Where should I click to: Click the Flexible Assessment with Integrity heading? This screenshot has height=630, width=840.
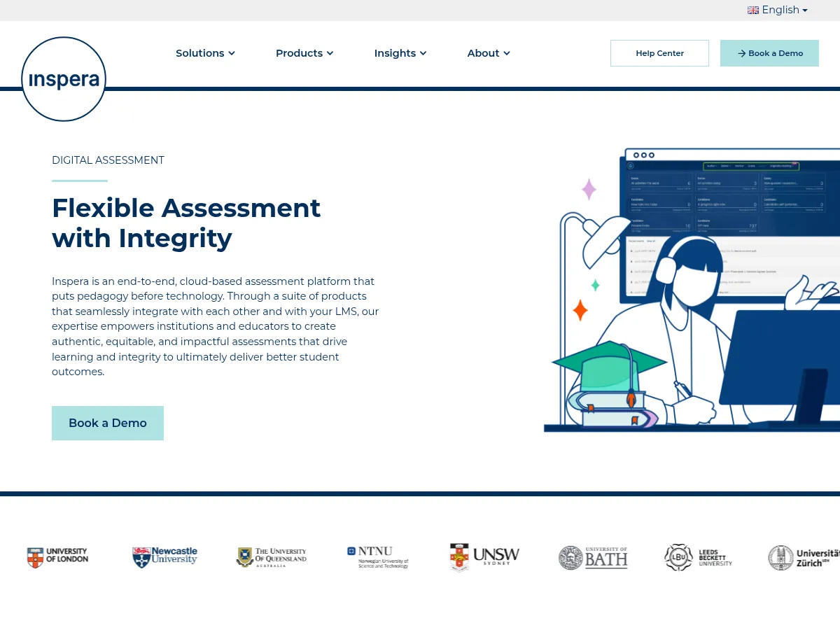186,223
